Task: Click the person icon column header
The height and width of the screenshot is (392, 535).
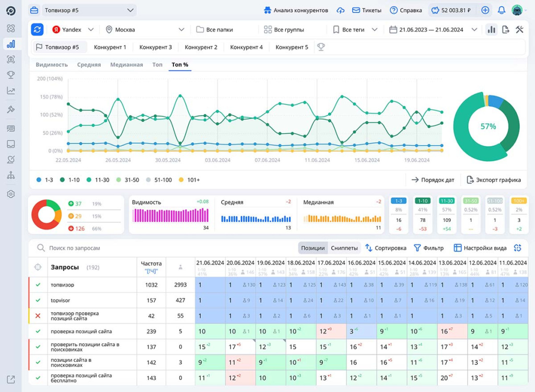Action: (x=180, y=268)
